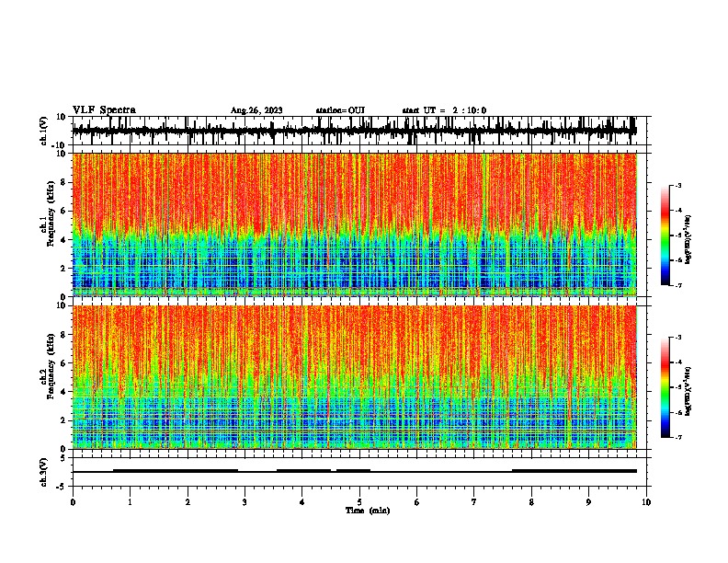The height and width of the screenshot is (563, 728).
Task: Click the "station=OUI" header label
Action: pyautogui.click(x=340, y=110)
